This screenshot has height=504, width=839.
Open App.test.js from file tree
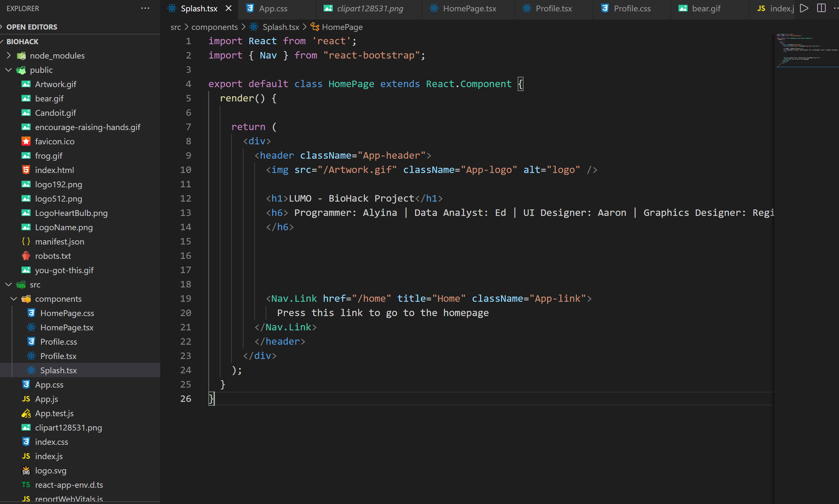[x=54, y=413]
